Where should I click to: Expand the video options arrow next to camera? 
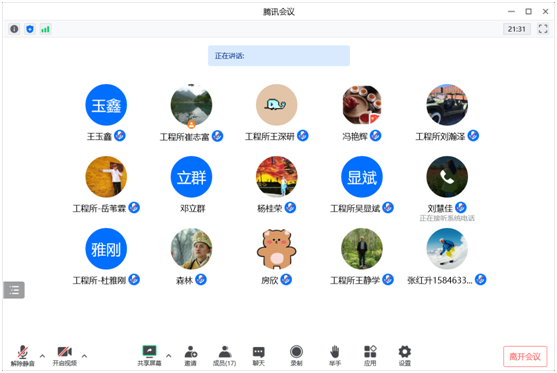coord(84,356)
